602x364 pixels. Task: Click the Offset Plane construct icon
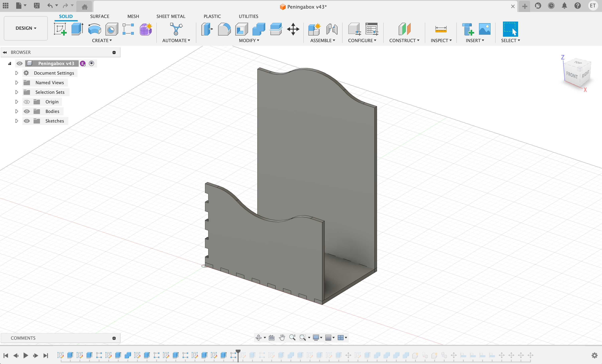pos(404,29)
